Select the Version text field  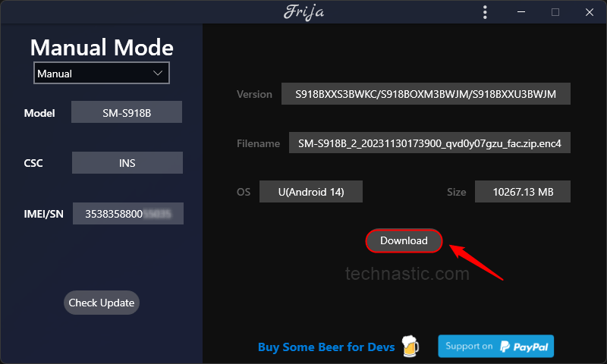tap(426, 93)
